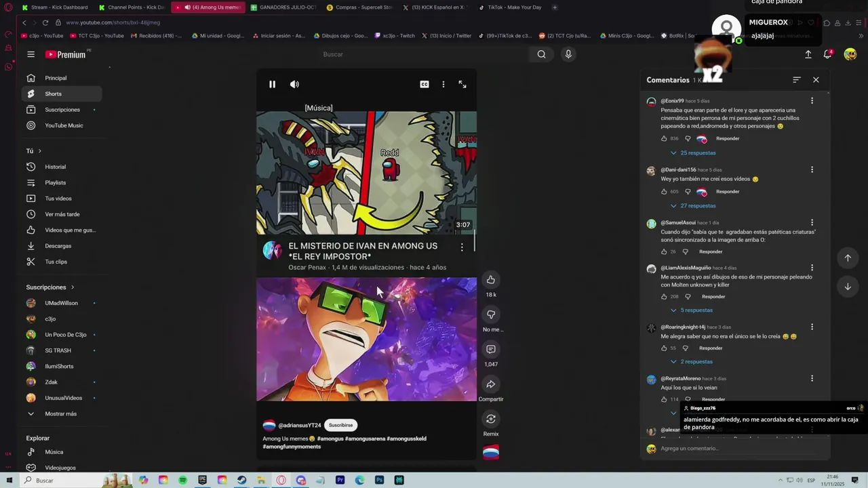
Task: Expand the Suscripciones section header chevron
Action: pyautogui.click(x=73, y=287)
